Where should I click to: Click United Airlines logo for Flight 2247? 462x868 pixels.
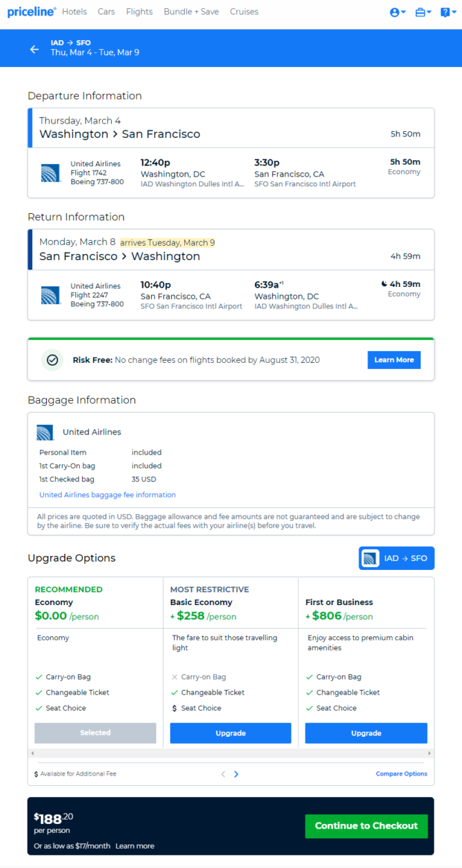[50, 295]
